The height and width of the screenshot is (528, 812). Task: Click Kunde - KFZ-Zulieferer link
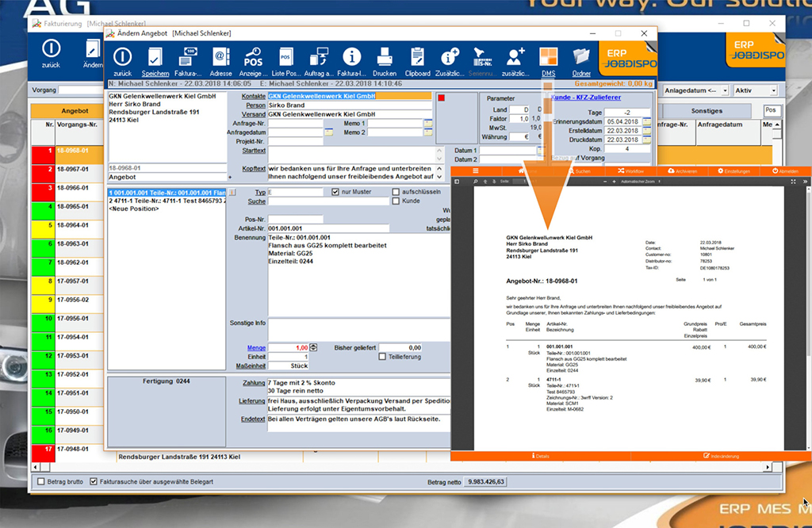586,98
